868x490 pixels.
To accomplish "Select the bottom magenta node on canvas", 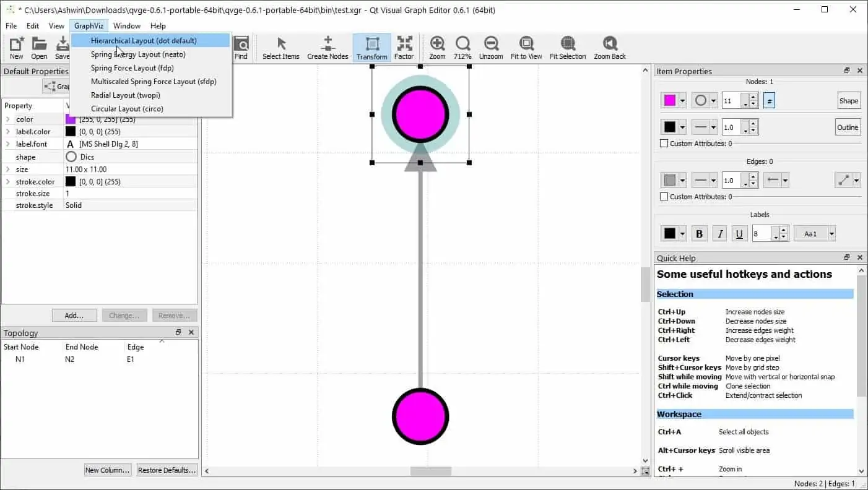I will [420, 416].
